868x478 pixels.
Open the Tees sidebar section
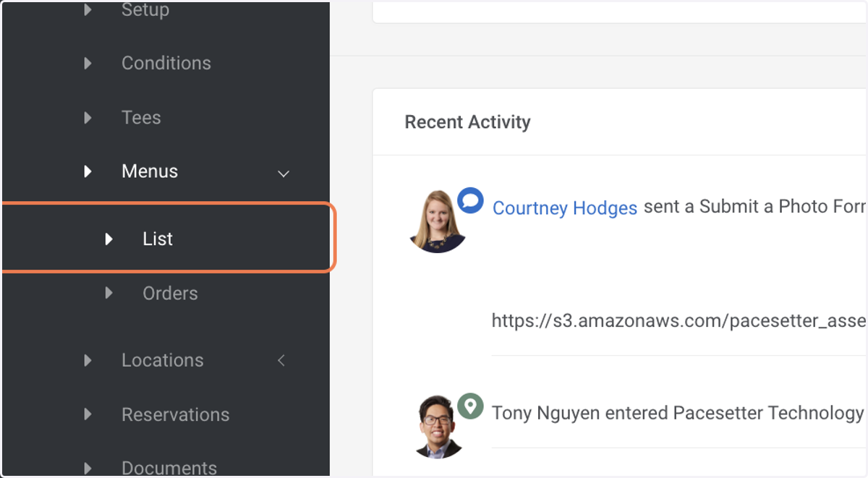(140, 117)
